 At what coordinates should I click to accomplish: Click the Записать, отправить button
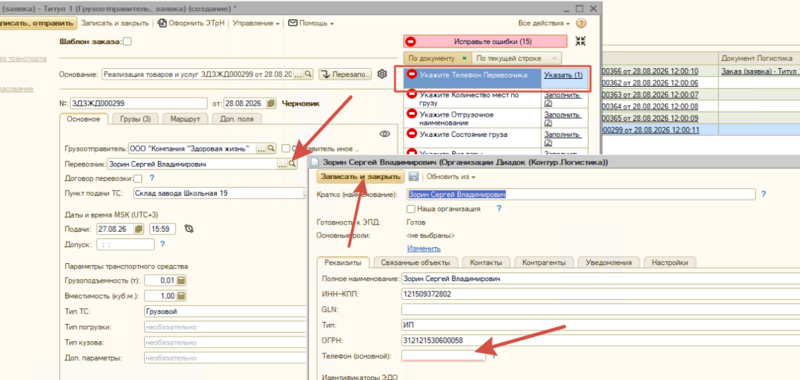click(x=37, y=23)
